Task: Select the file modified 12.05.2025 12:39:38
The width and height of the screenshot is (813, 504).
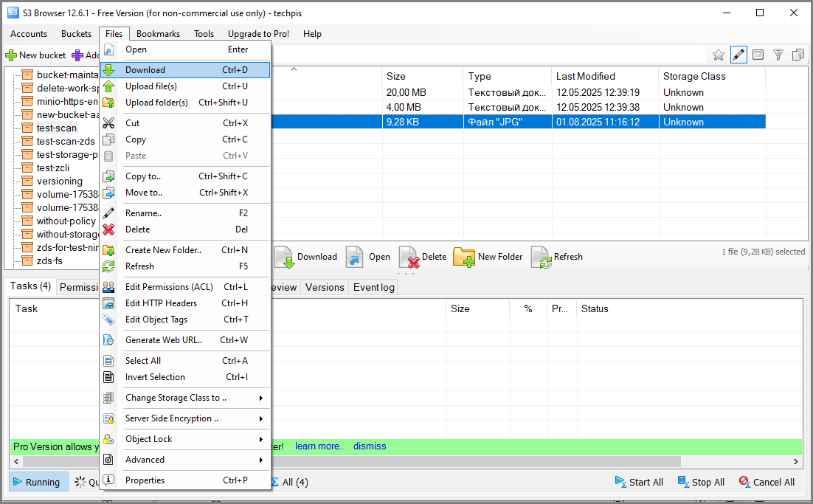Action: coord(519,107)
